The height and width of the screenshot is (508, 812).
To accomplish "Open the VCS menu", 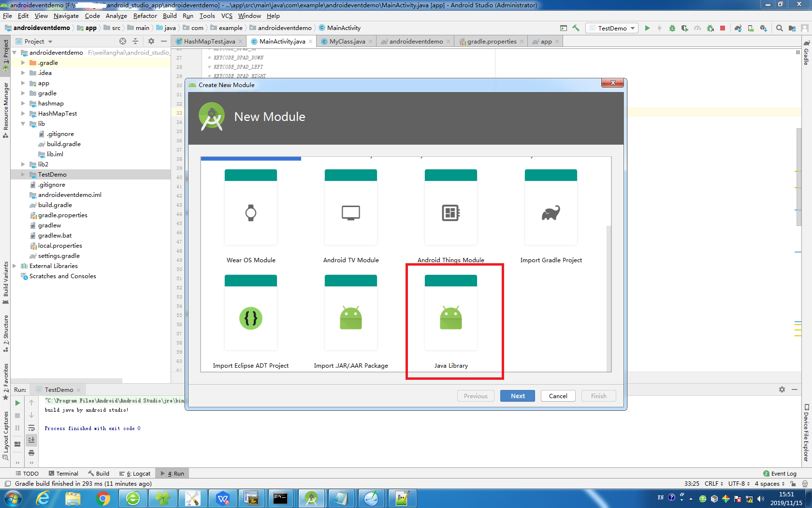I will pos(227,15).
